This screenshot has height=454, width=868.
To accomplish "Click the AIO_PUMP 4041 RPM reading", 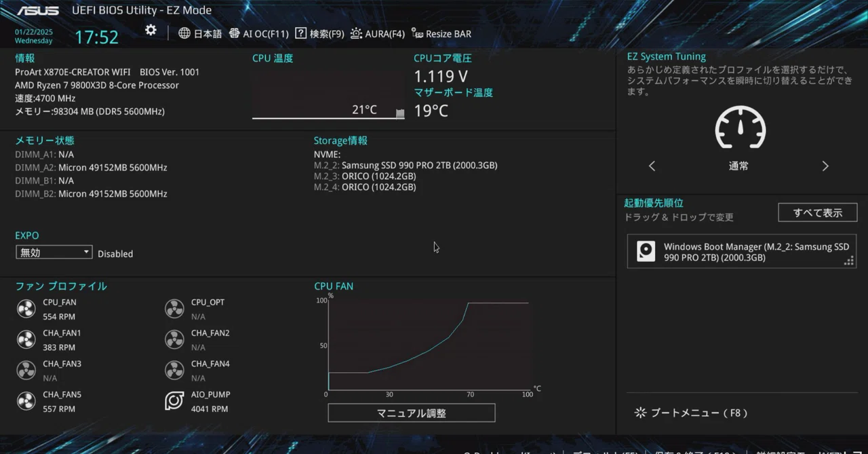I will [210, 409].
